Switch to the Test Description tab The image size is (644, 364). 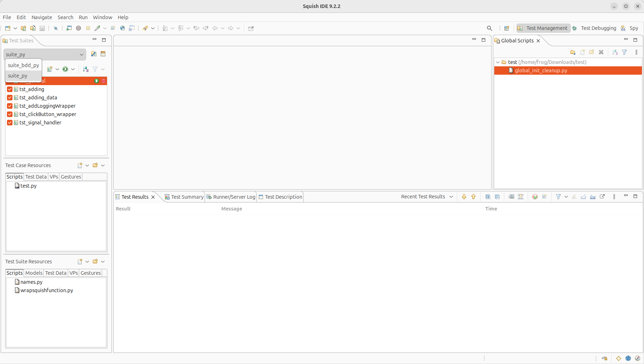(x=280, y=197)
